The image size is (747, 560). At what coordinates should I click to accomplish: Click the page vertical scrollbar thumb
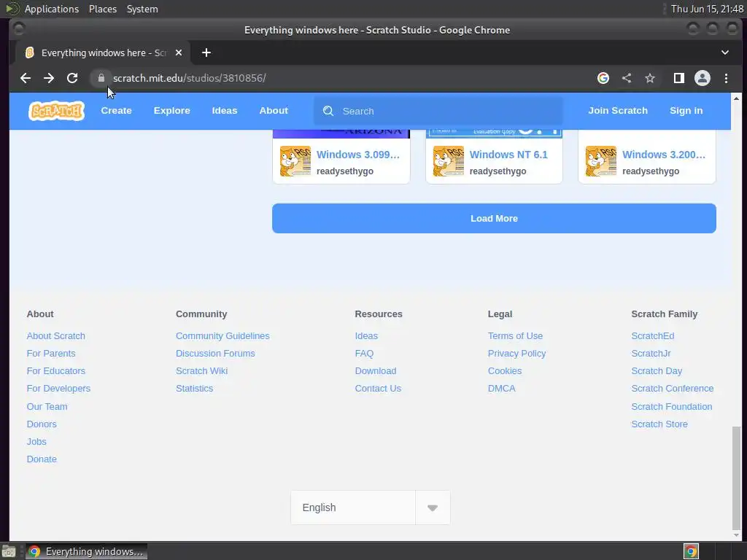(x=737, y=478)
